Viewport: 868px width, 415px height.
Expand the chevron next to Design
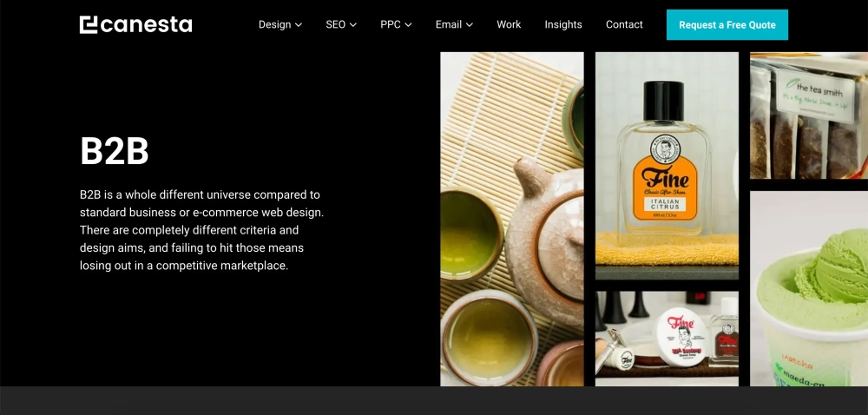[299, 25]
